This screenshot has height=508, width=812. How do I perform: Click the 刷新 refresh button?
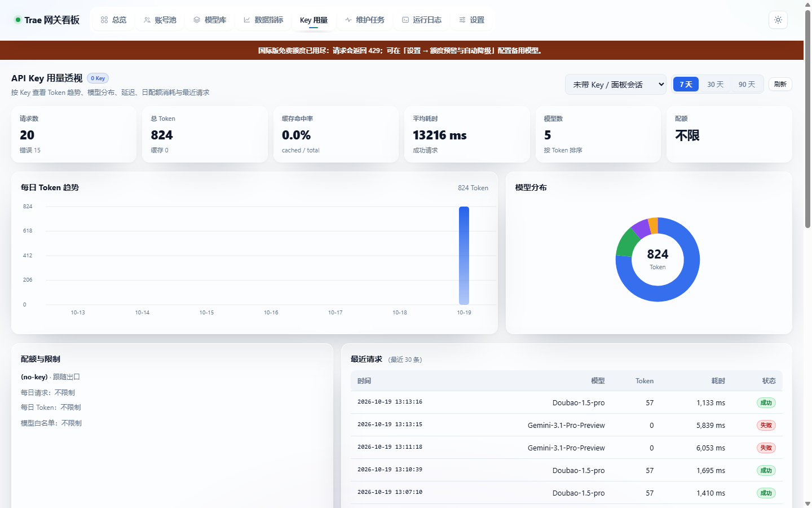(780, 84)
